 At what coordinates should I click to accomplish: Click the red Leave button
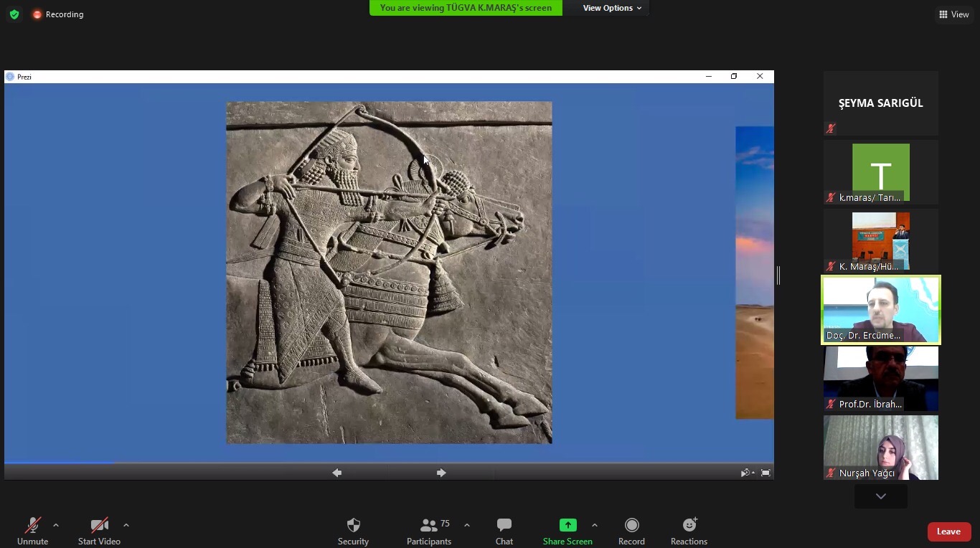(948, 532)
